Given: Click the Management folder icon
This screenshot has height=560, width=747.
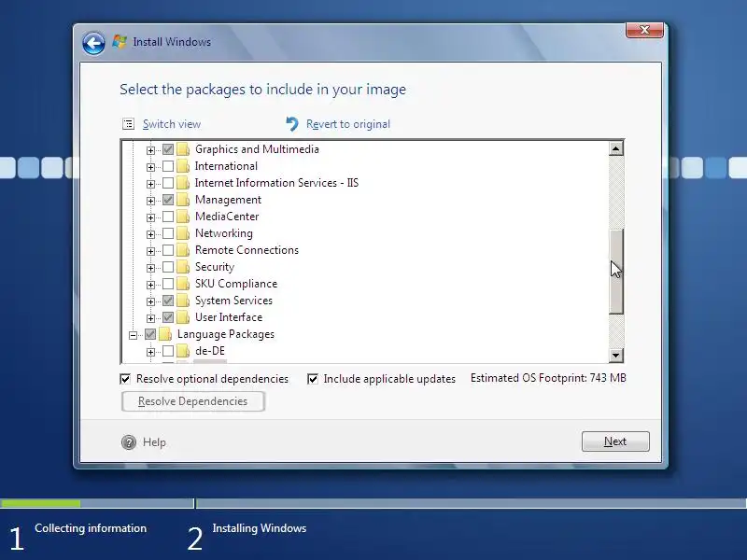Looking at the screenshot, I should [183, 200].
